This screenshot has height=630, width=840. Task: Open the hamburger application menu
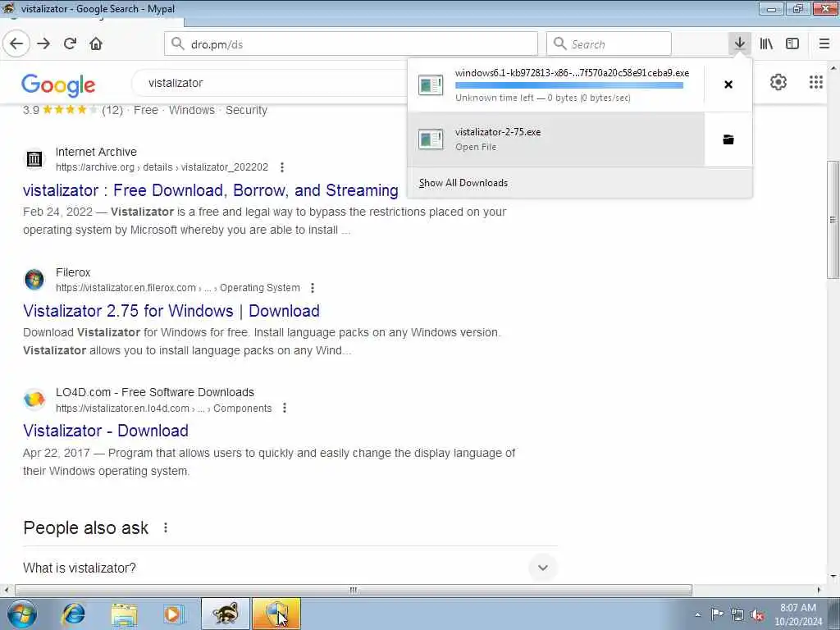(x=824, y=44)
